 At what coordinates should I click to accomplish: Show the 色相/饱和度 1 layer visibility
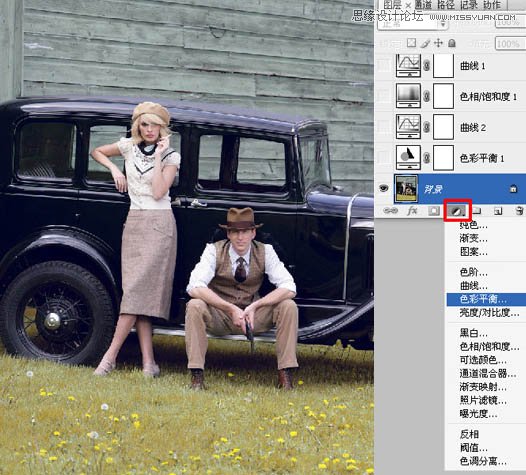click(x=383, y=96)
